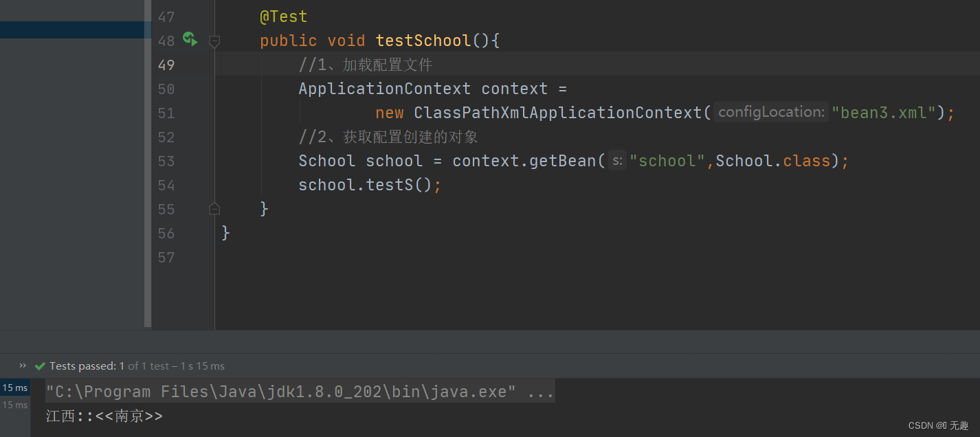Run testSchool using the green gutter run icon

click(x=190, y=40)
